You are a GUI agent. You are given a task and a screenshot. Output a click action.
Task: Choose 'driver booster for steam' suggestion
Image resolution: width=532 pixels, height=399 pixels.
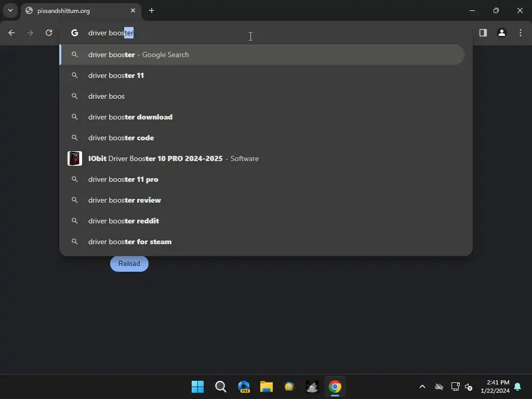pyautogui.click(x=262, y=242)
